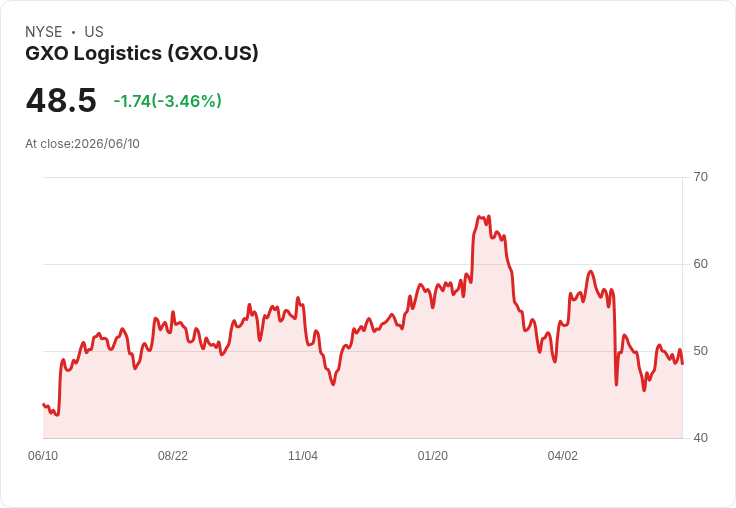Click the GXO Logistics (GXO.US) title
The height and width of the screenshot is (508, 736).
click(142, 53)
